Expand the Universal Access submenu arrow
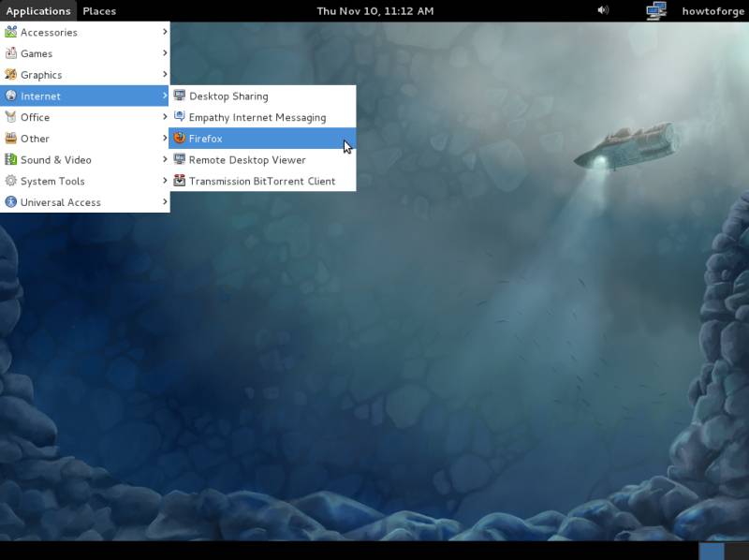This screenshot has width=749, height=560. click(x=165, y=201)
